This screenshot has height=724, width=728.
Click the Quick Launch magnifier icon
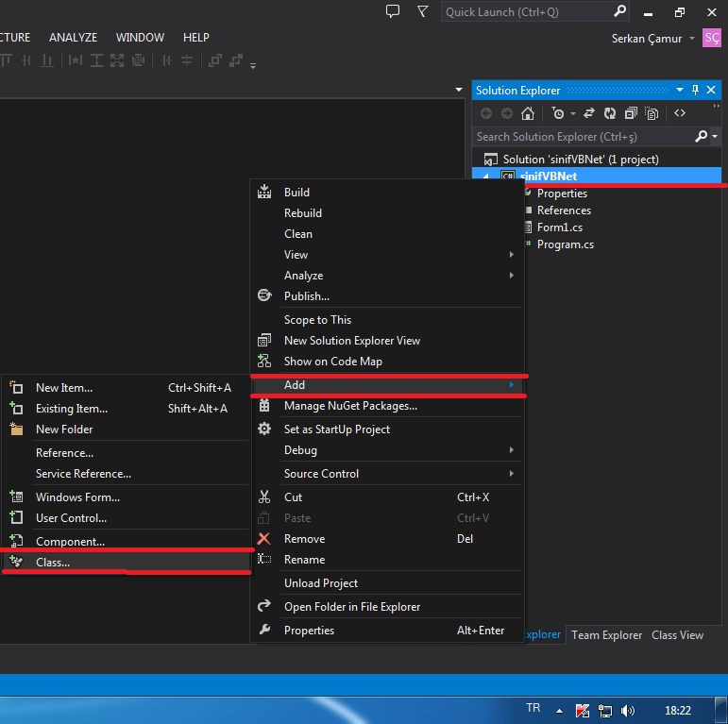619,11
